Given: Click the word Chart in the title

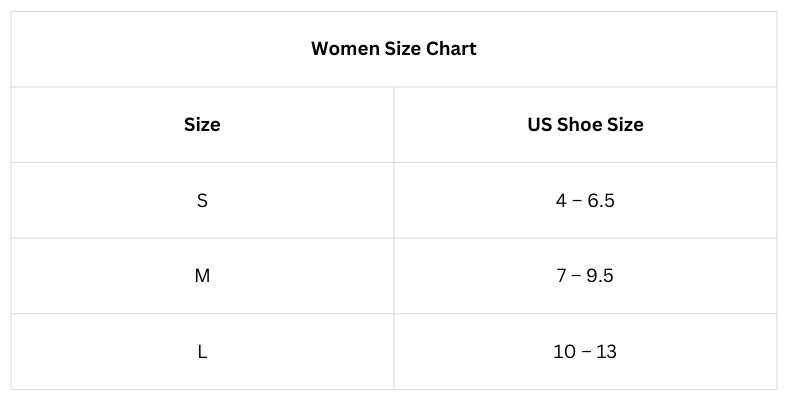Looking at the screenshot, I should (451, 48).
